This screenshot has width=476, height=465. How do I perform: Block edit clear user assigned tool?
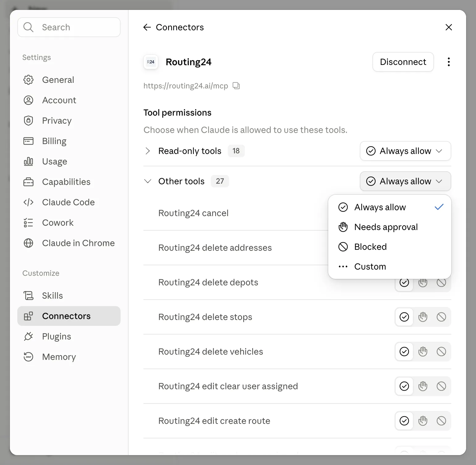click(441, 386)
